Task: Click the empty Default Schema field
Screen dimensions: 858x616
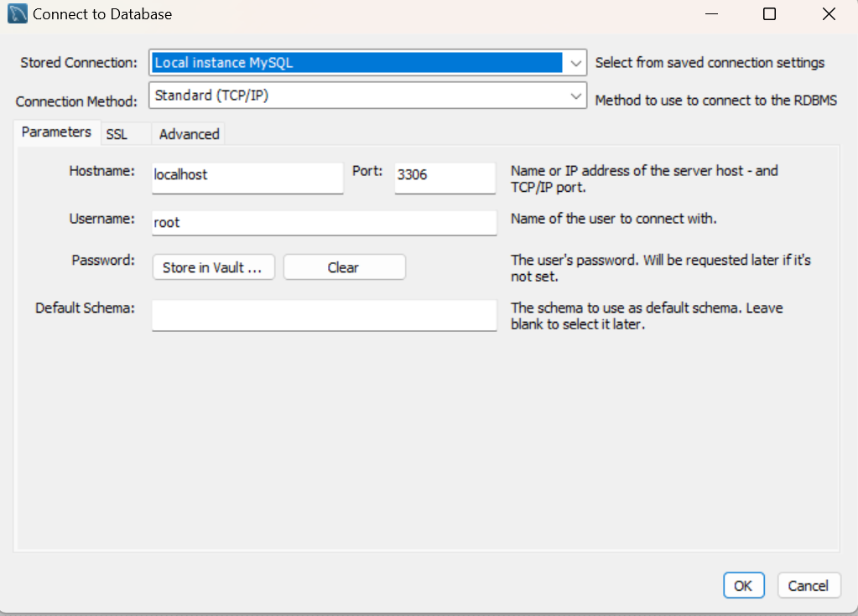Action: click(x=324, y=315)
